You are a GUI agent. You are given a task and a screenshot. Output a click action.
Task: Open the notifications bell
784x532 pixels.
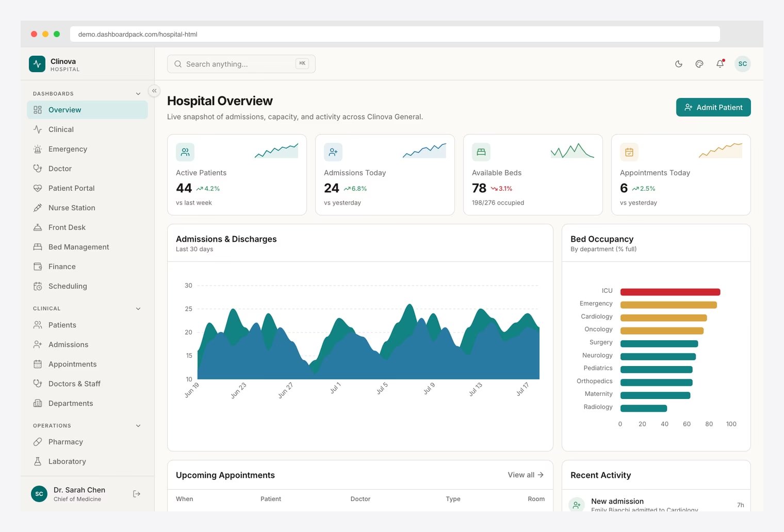click(720, 64)
